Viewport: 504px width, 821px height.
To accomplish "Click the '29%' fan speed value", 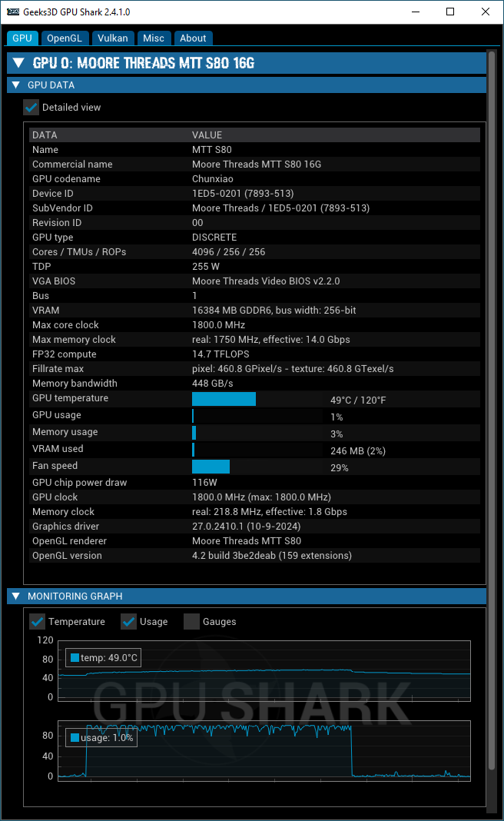I will (339, 468).
